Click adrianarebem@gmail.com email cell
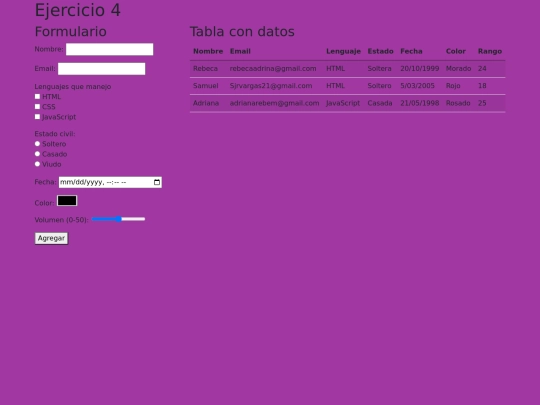 tap(274, 103)
